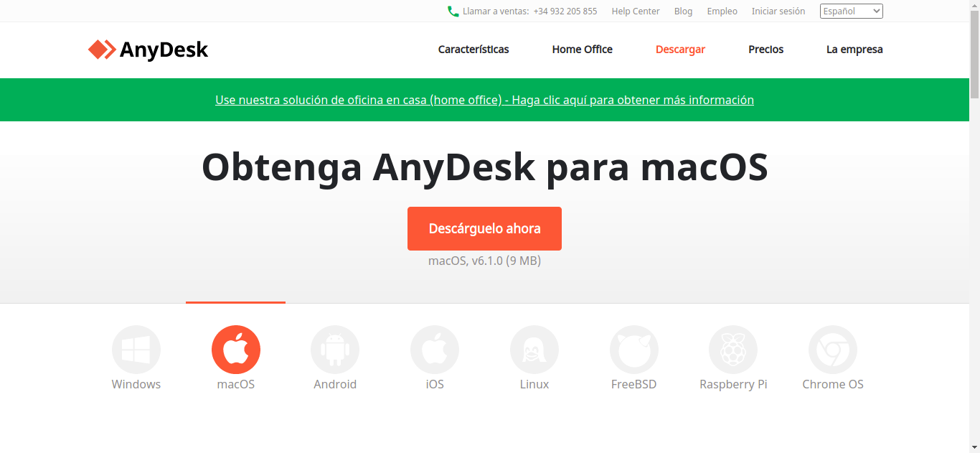Open the Precios page
980x453 pixels.
[x=765, y=50]
